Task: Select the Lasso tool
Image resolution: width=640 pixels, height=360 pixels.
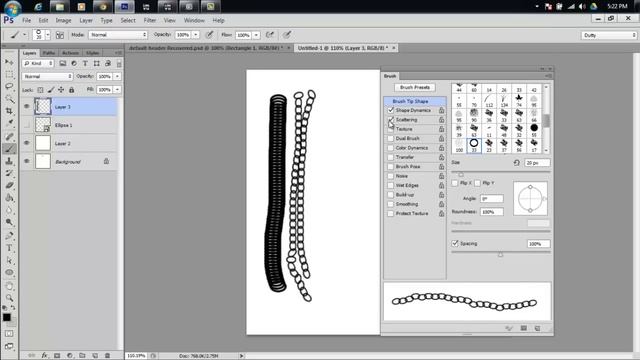Action: (x=9, y=87)
